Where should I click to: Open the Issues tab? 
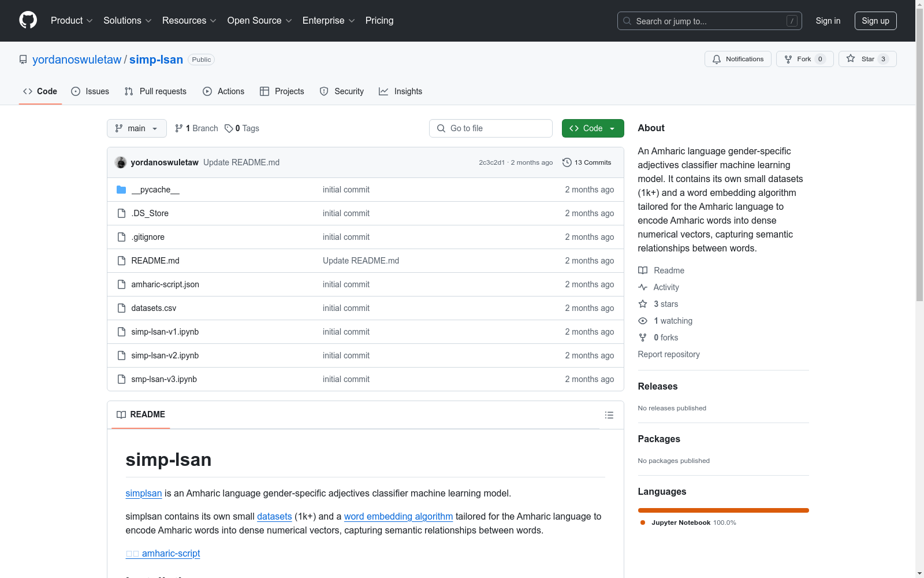tap(90, 91)
